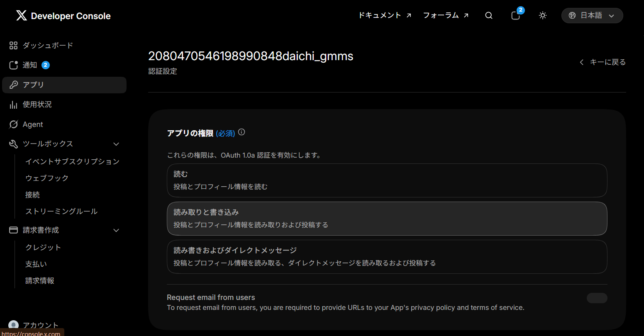This screenshot has height=336, width=644.
Task: Click the external arrow beside フォーラム
Action: 466,15
